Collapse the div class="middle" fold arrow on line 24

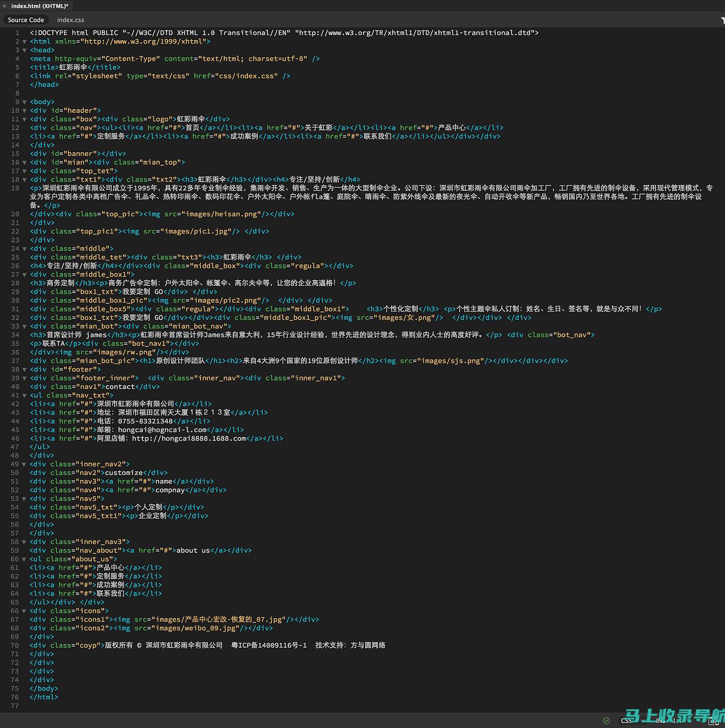click(24, 249)
